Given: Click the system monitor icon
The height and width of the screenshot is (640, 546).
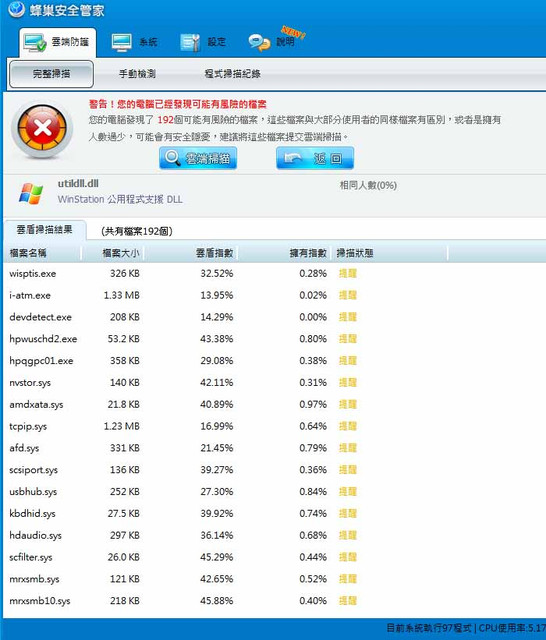Looking at the screenshot, I should (122, 42).
